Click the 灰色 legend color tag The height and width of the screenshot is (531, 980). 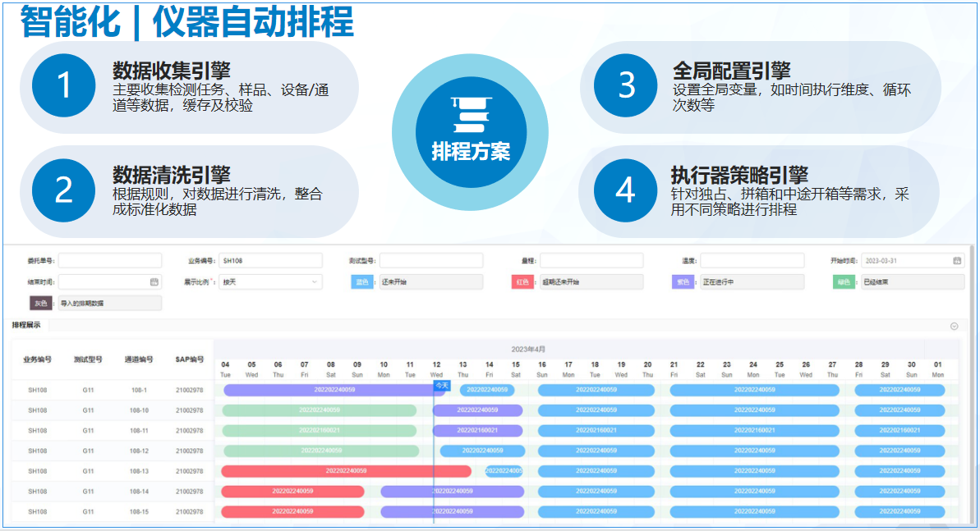click(x=40, y=303)
